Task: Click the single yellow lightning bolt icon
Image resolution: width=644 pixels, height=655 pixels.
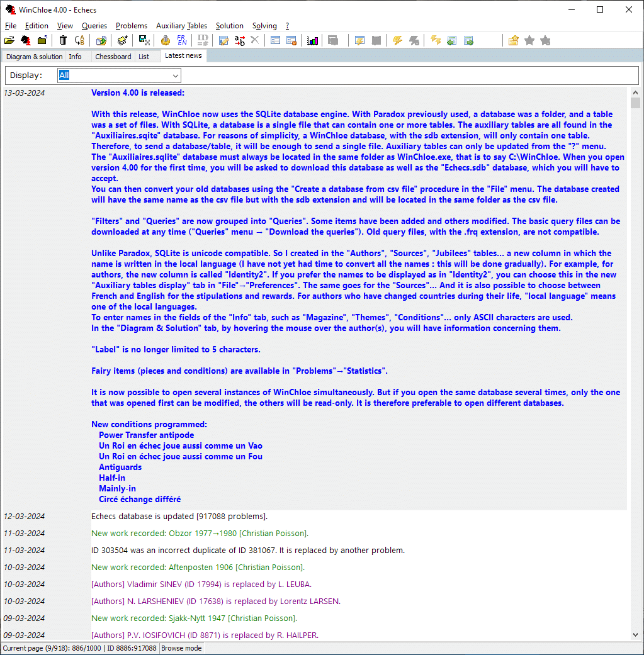Action: click(x=397, y=40)
